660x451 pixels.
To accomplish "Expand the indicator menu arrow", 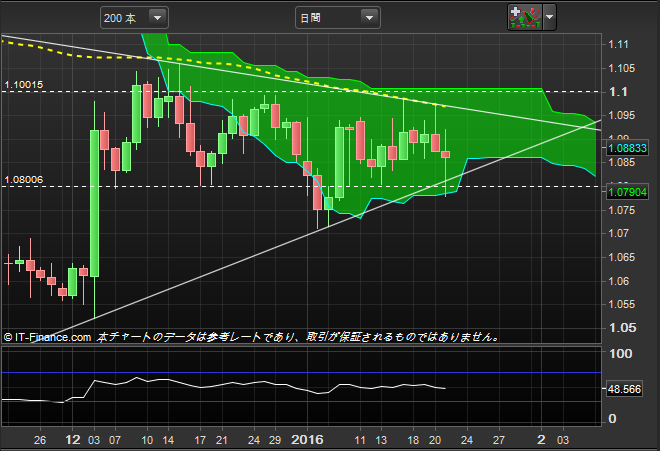I will point(549,17).
